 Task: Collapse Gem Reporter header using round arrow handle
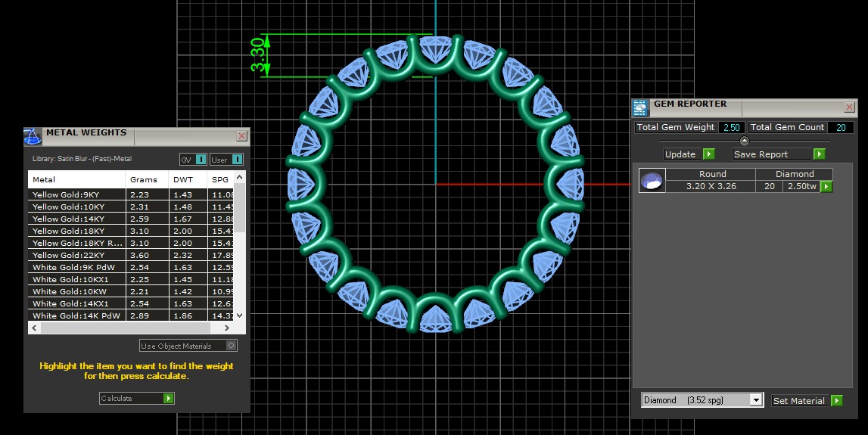pos(744,141)
